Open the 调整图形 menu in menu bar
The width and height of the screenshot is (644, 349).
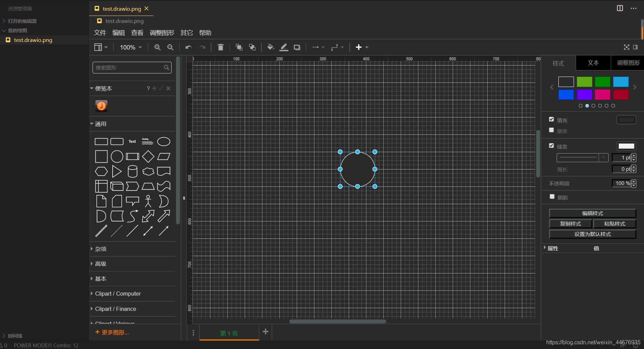coord(162,33)
